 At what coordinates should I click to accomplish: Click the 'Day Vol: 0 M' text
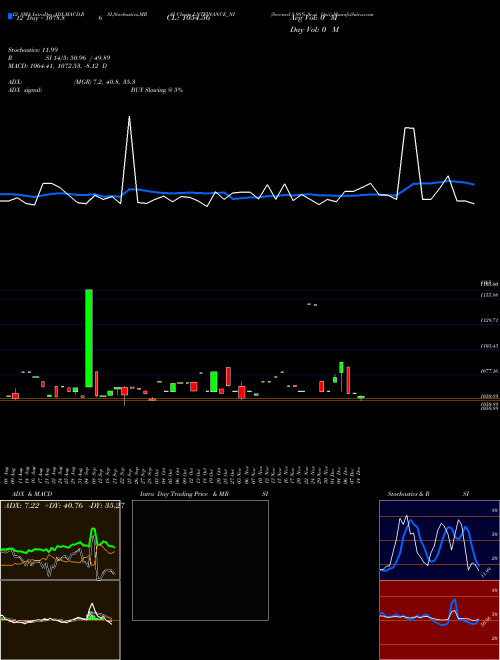314,30
